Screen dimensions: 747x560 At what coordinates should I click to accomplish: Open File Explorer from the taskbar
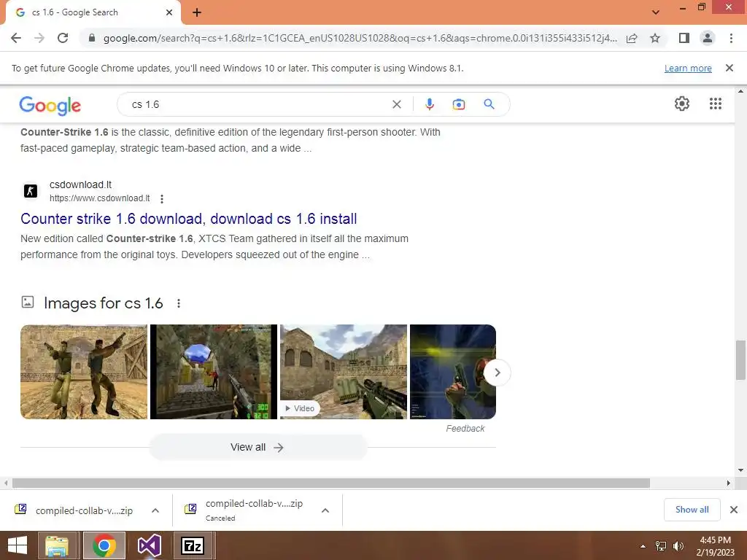point(57,545)
